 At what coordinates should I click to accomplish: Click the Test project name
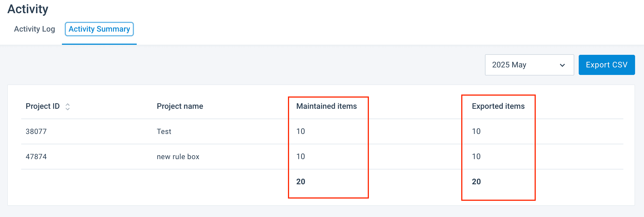(164, 131)
